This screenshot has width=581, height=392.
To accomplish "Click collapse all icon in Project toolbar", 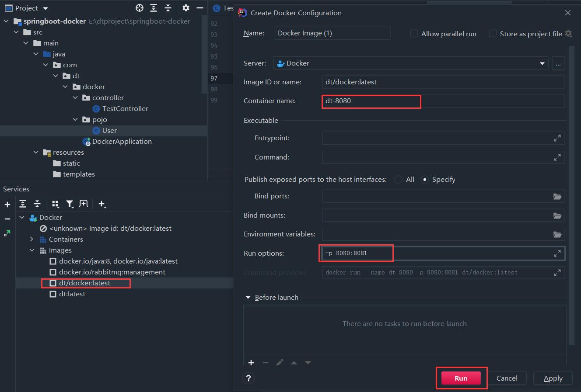I will coord(168,8).
